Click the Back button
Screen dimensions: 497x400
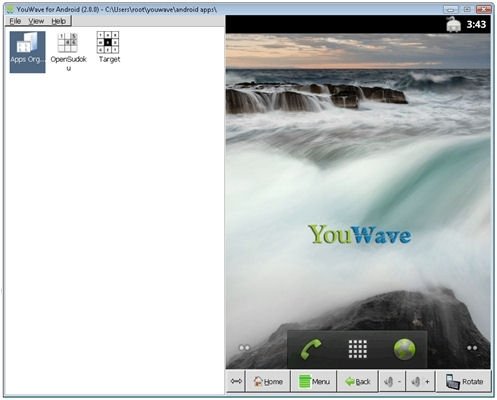click(357, 381)
